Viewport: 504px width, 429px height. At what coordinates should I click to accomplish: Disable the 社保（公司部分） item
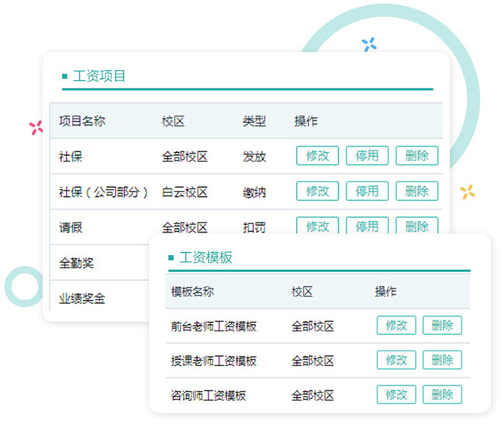tap(368, 192)
